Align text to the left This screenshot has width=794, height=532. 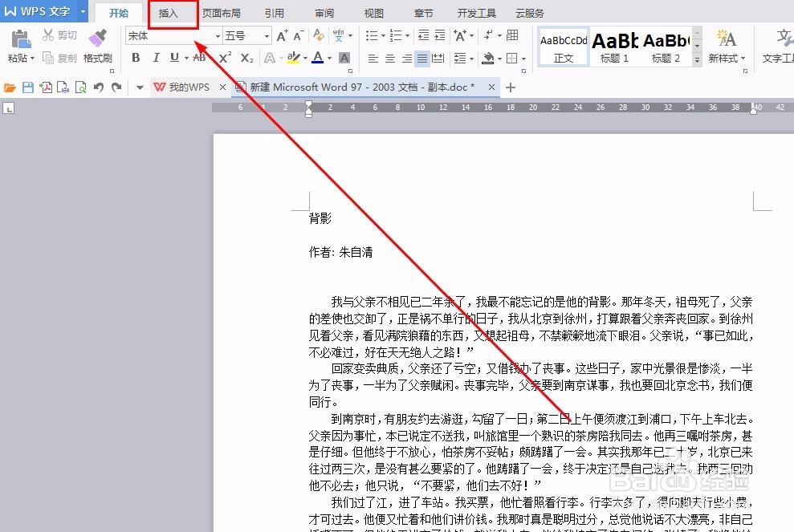[373, 59]
